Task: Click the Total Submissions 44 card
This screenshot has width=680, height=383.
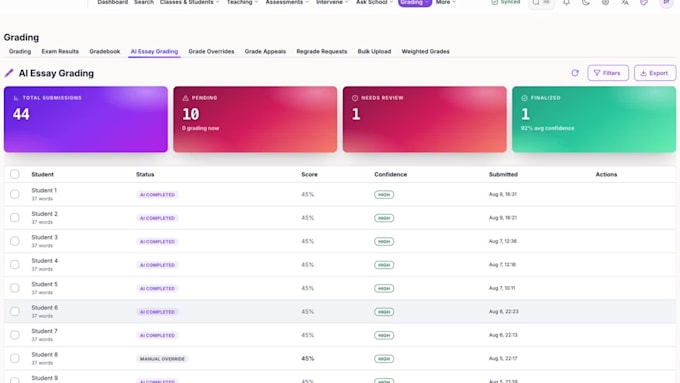Action: coord(86,119)
